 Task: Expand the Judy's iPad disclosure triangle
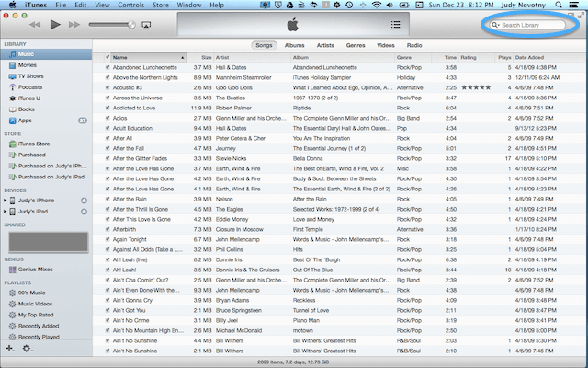pos(5,212)
